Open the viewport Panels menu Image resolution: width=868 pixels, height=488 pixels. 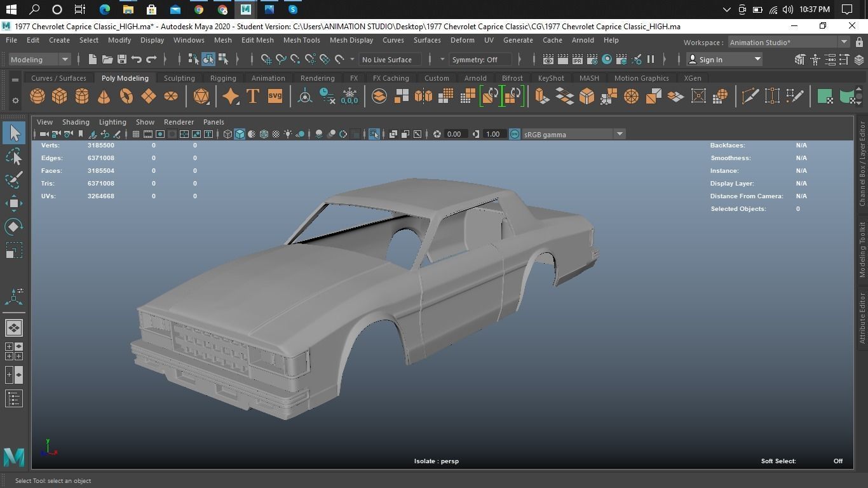(x=214, y=122)
